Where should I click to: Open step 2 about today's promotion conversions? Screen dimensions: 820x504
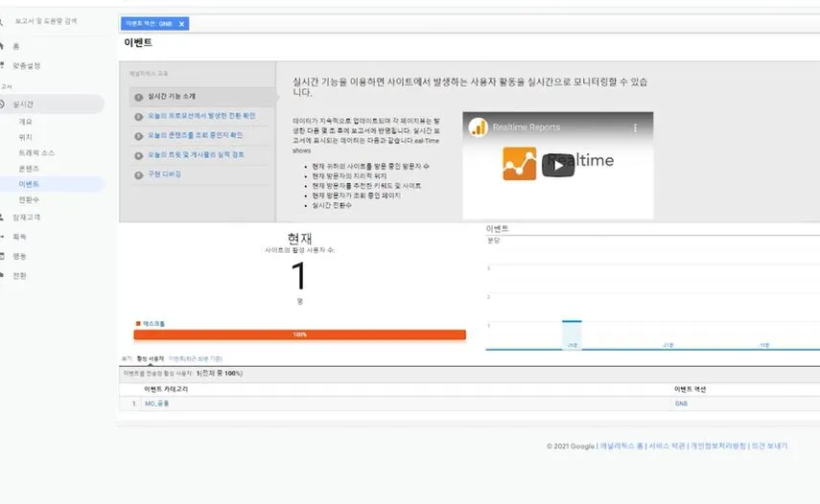pos(201,116)
